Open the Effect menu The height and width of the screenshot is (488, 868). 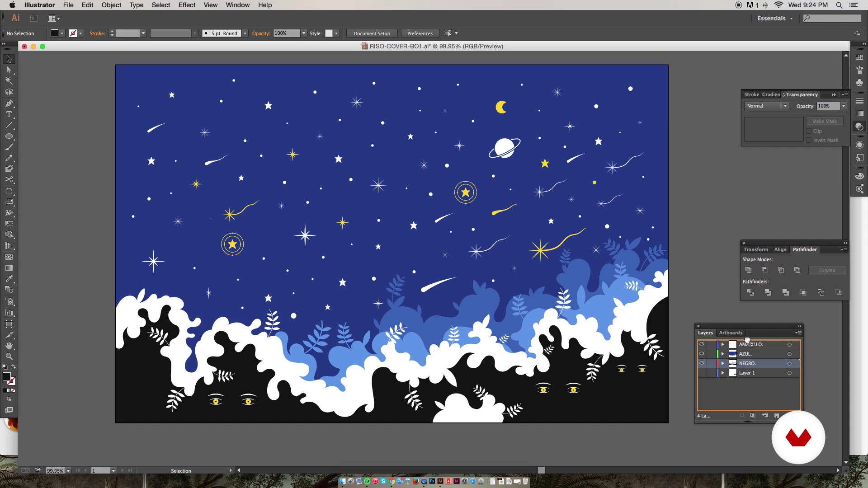tap(187, 5)
